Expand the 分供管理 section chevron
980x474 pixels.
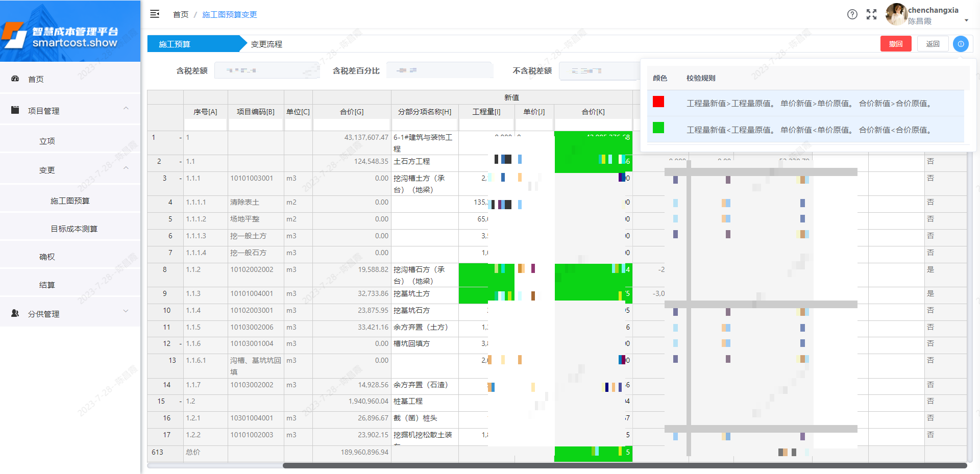[126, 311]
